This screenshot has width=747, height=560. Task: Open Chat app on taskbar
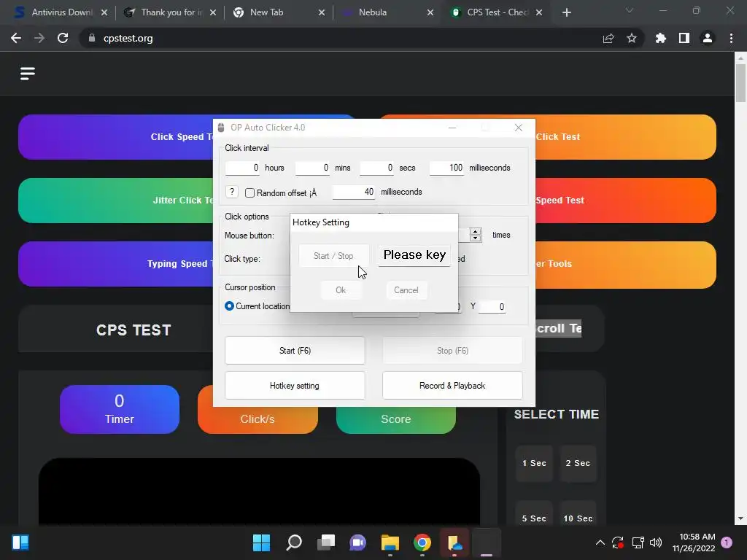pyautogui.click(x=357, y=542)
